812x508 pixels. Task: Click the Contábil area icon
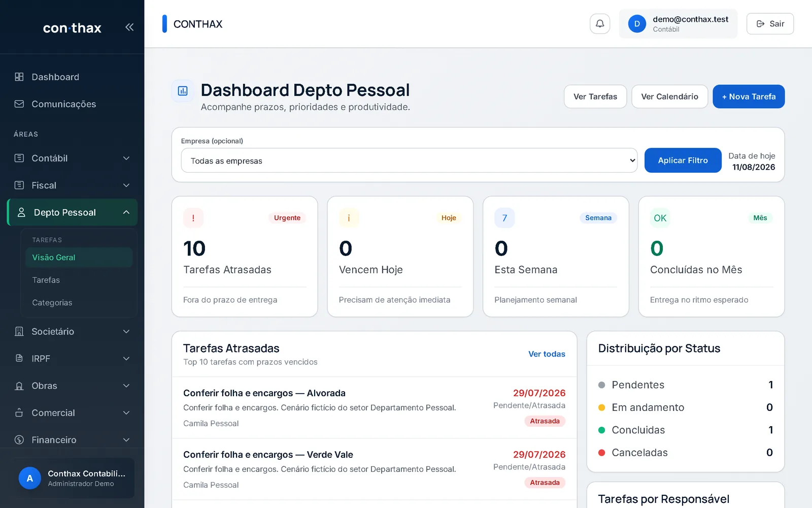pyautogui.click(x=19, y=158)
